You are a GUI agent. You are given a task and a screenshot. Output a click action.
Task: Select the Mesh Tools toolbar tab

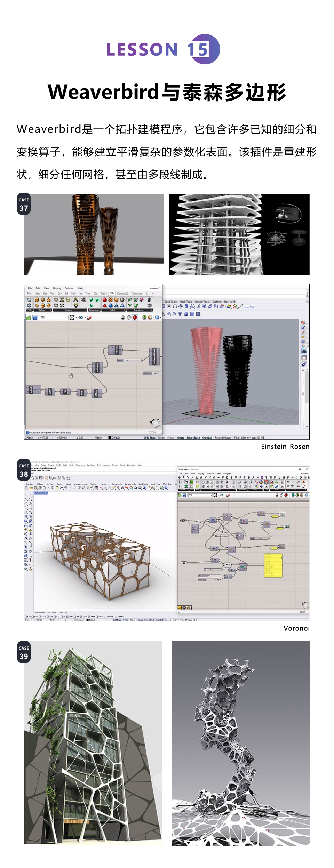click(x=186, y=302)
